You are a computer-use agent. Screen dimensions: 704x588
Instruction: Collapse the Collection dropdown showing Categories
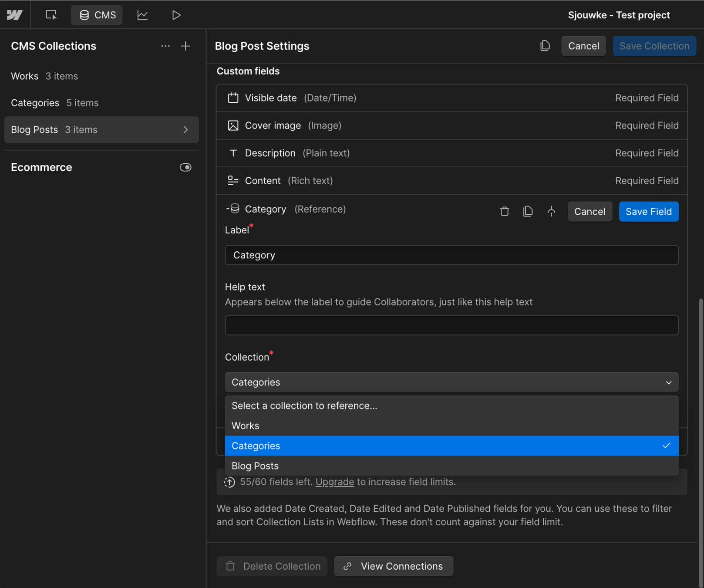pos(452,382)
